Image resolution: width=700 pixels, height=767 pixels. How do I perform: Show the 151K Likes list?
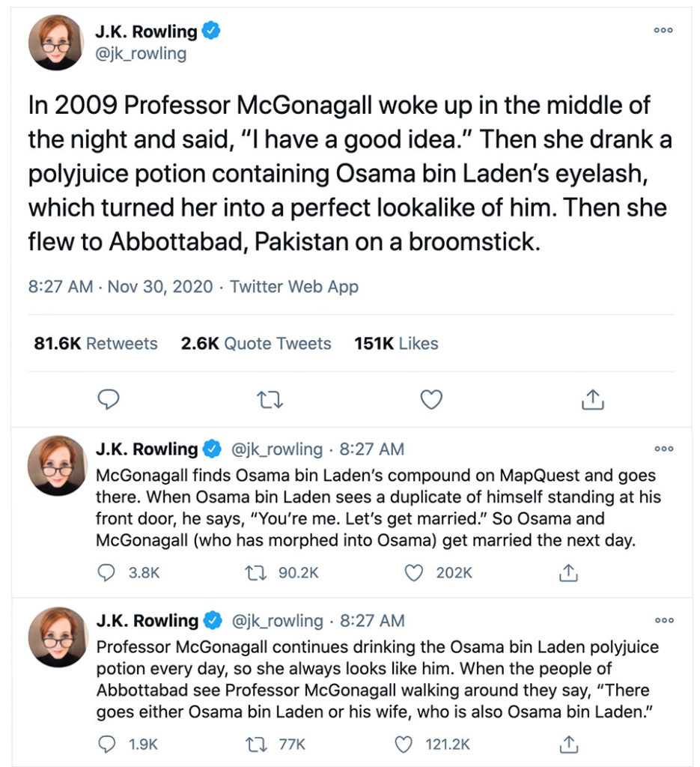point(396,344)
